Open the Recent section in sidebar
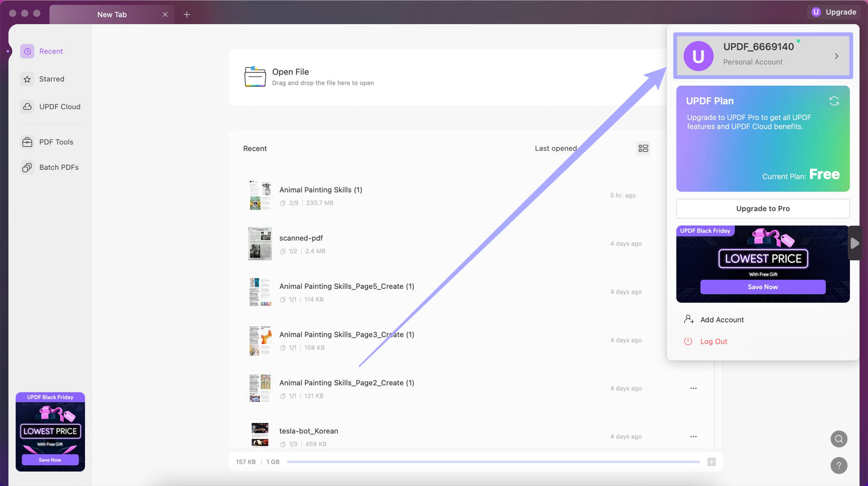868x486 pixels. pos(51,51)
